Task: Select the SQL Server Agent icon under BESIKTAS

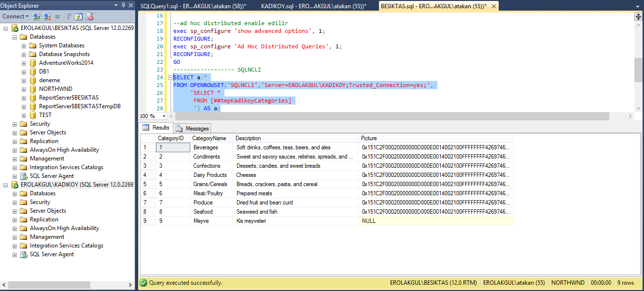Action: (x=24, y=176)
